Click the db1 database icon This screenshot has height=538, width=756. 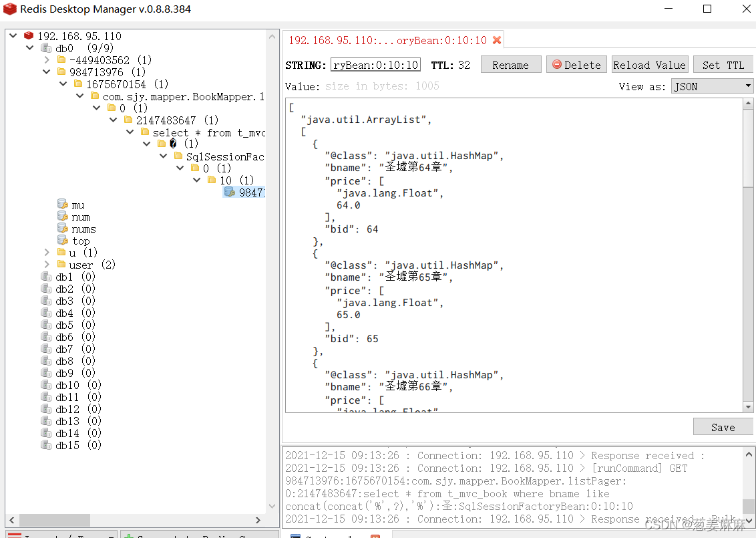click(46, 277)
